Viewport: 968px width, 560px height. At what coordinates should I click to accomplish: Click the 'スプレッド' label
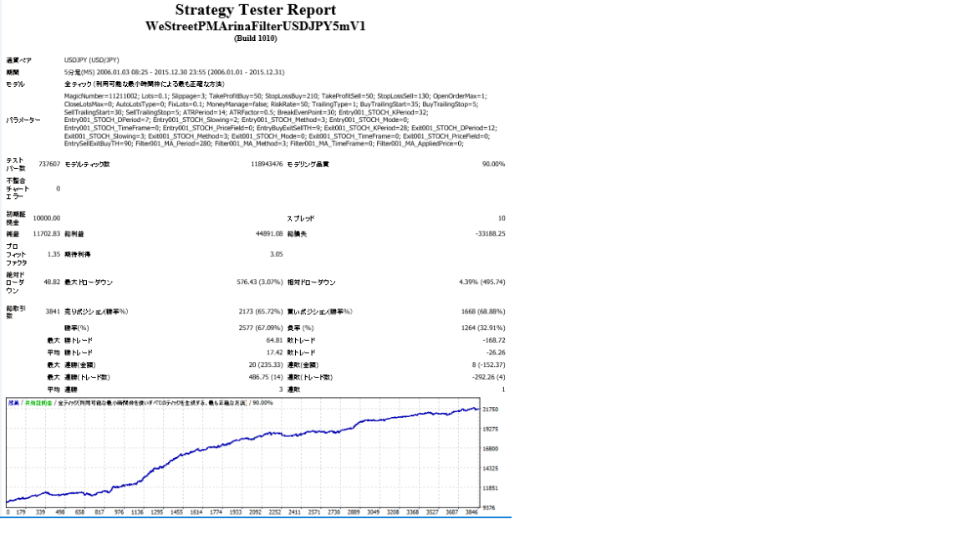click(301, 218)
